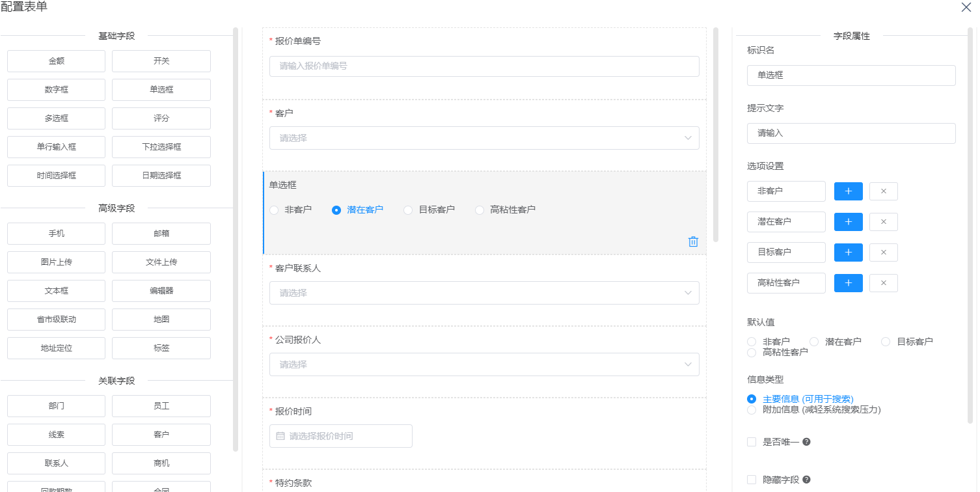Add the 地图 advanced field

pos(161,320)
